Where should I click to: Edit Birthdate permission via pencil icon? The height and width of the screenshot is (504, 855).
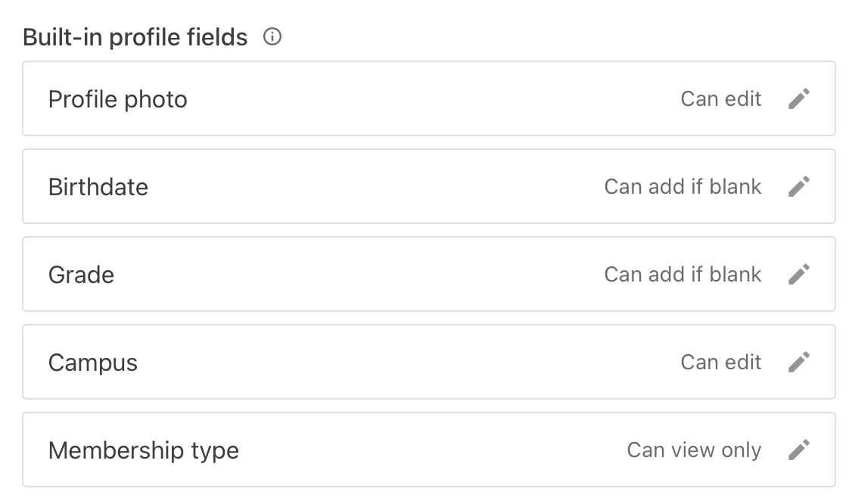(x=799, y=187)
